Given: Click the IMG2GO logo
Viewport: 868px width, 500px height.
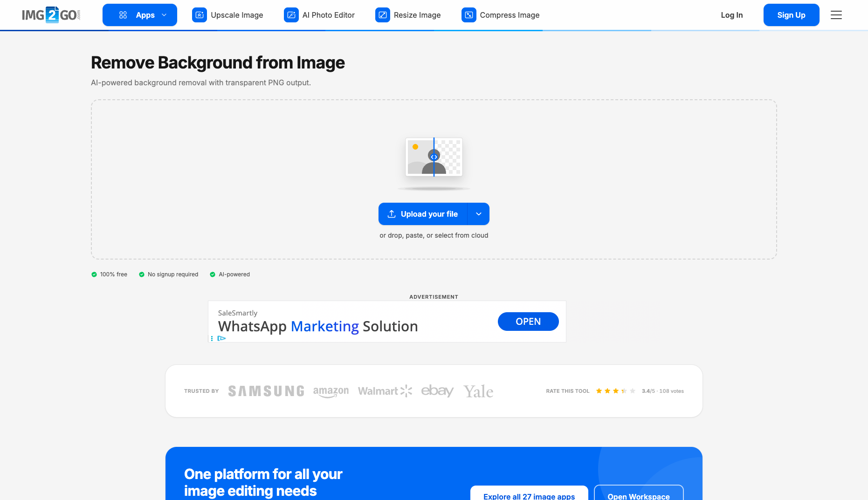Looking at the screenshot, I should pos(51,15).
